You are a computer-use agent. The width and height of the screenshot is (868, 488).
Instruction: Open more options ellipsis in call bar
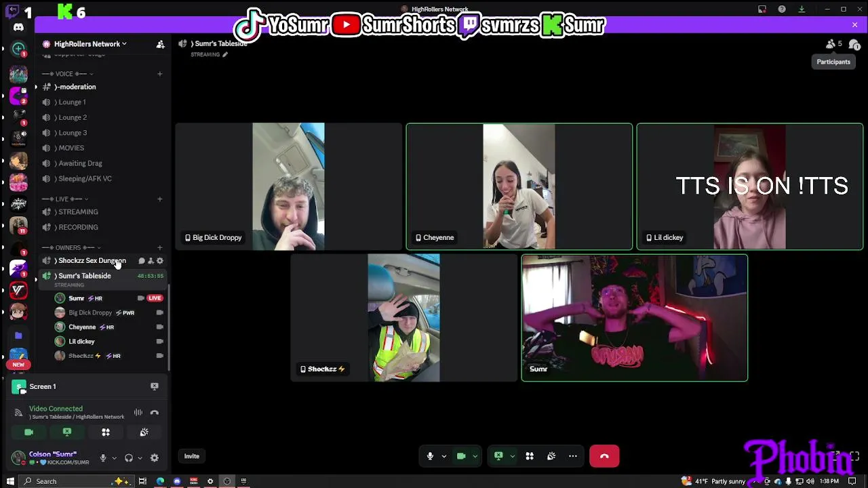(573, 456)
